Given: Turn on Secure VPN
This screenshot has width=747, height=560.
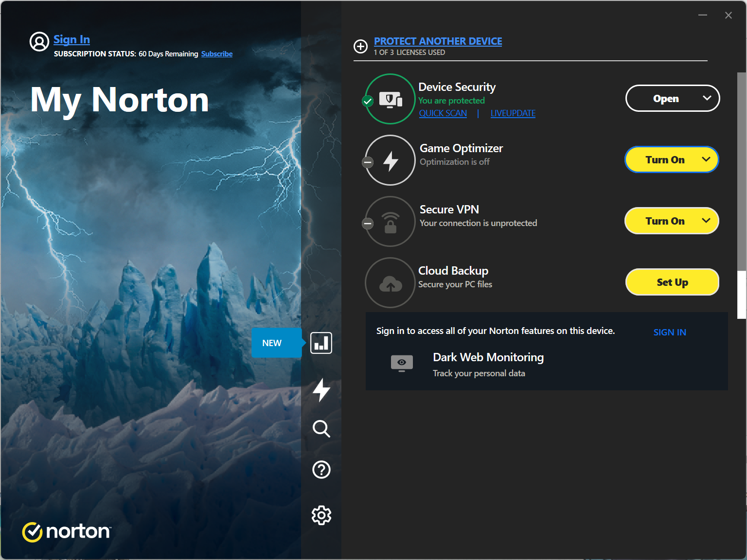Looking at the screenshot, I should [x=664, y=221].
